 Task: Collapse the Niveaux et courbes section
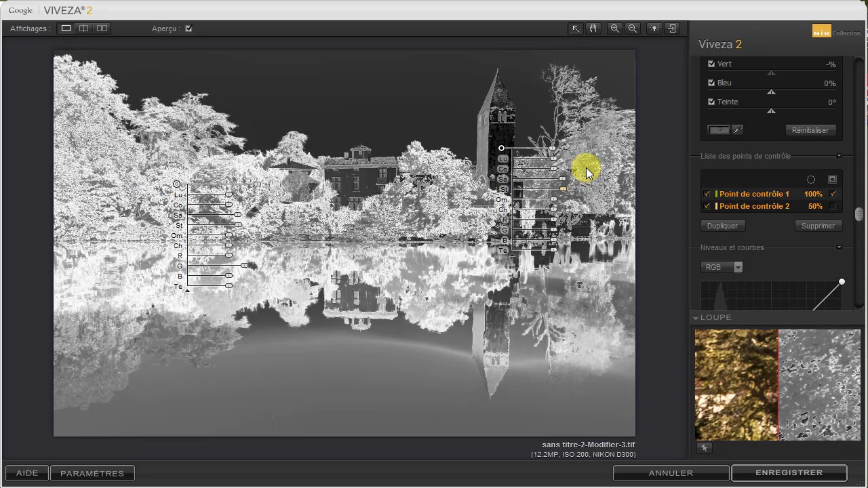[839, 247]
